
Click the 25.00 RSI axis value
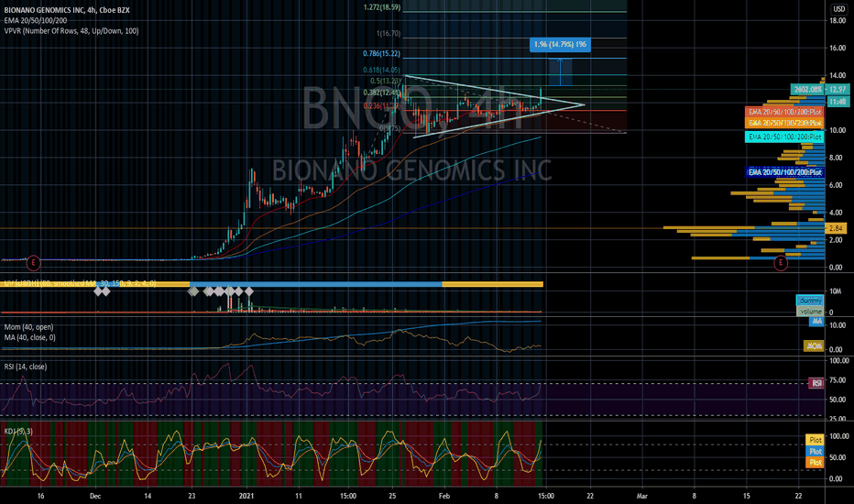coord(838,419)
